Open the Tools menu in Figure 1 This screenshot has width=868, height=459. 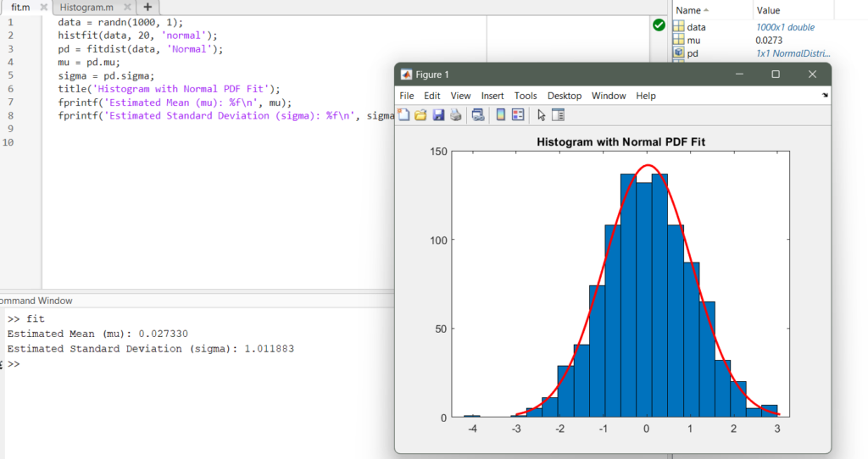pos(526,96)
